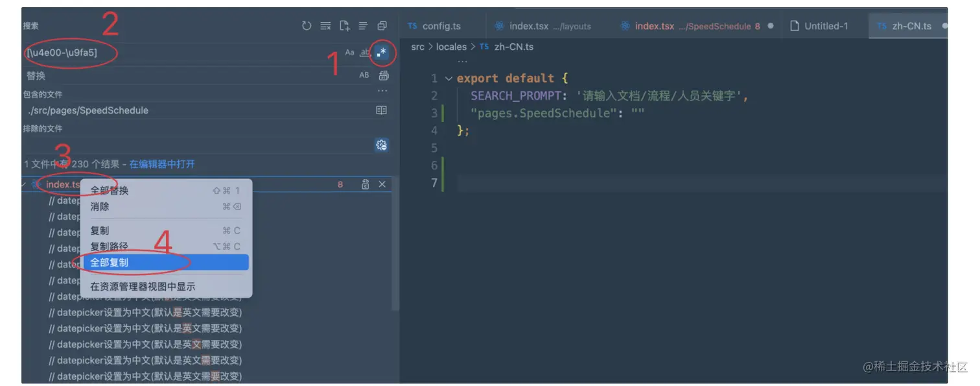Choose 复制路径 in context menu
This screenshot has height=386, width=980.
pos(166,247)
